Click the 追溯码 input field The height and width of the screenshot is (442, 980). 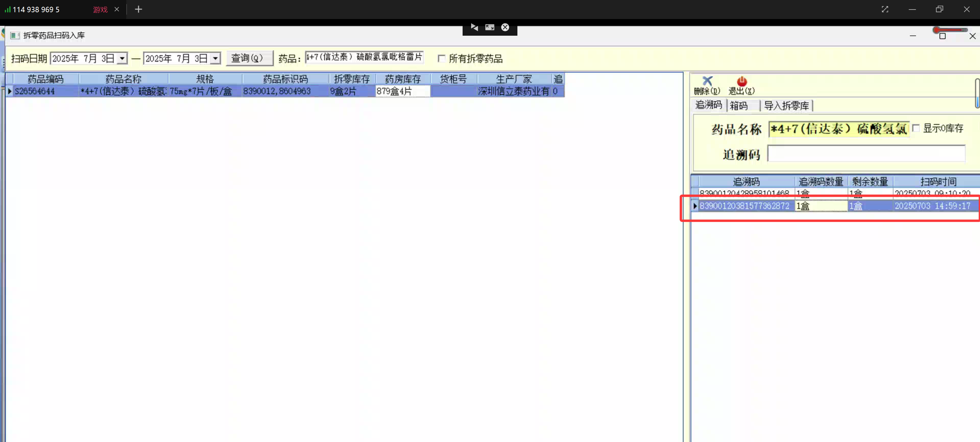pyautogui.click(x=866, y=154)
